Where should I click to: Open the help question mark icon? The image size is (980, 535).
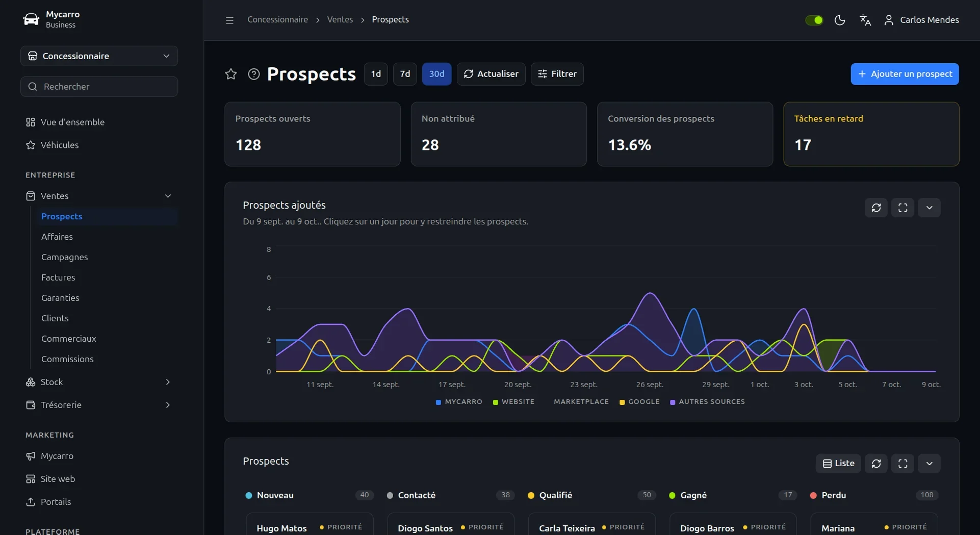tap(253, 74)
